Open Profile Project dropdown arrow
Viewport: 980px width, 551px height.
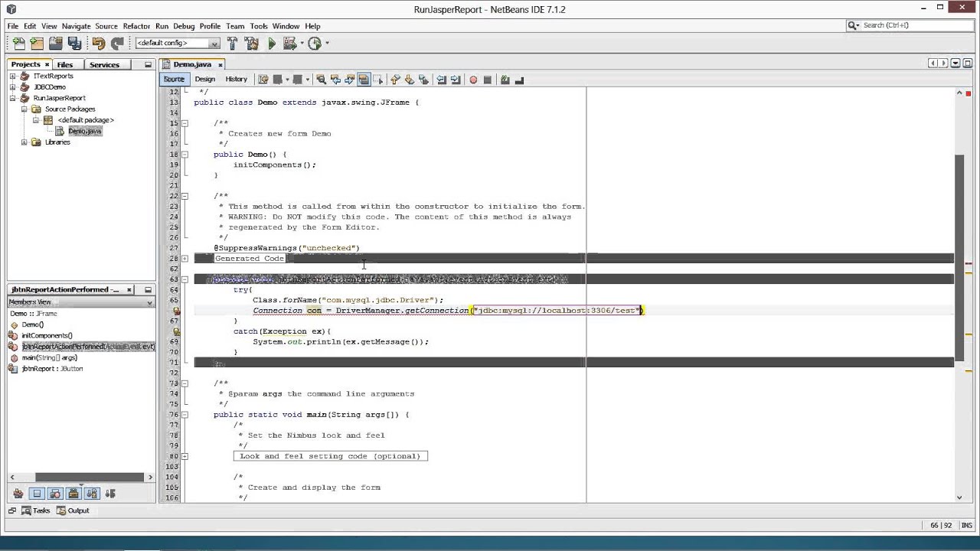(327, 44)
